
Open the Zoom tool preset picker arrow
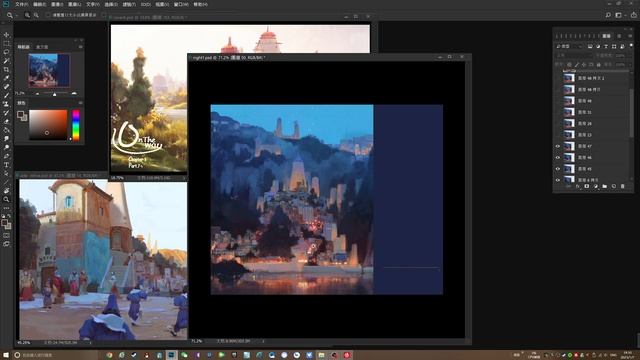pyautogui.click(x=16, y=16)
